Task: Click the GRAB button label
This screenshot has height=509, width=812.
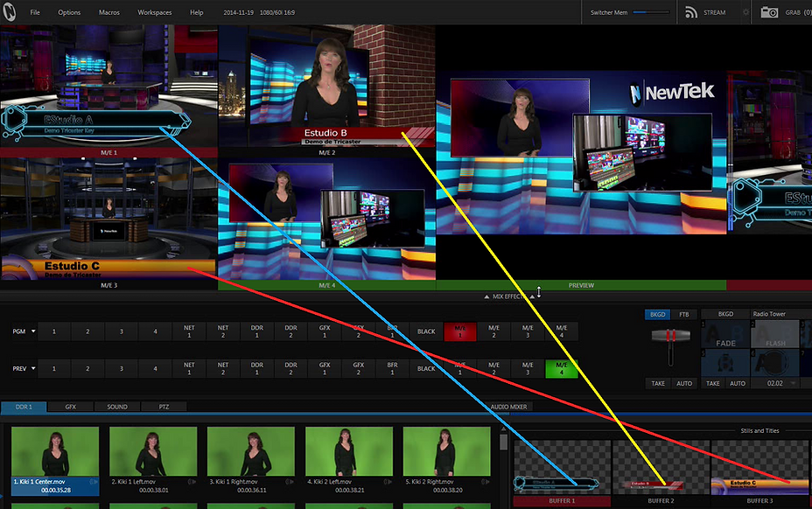Action: [x=793, y=12]
